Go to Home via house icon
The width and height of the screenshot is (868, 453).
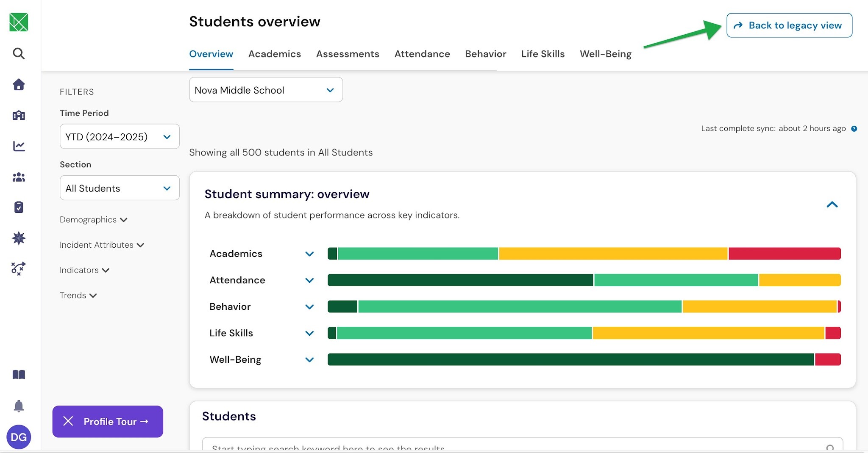tap(19, 84)
